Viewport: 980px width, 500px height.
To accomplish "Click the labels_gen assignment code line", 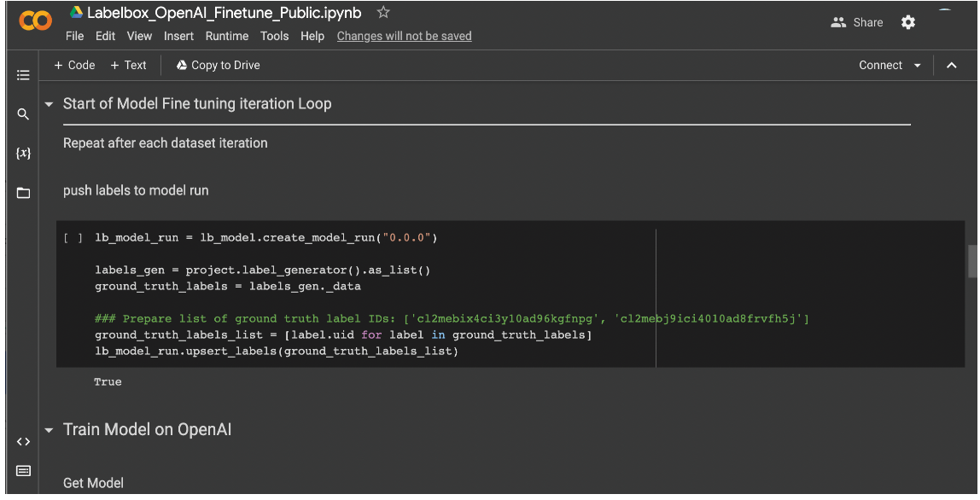I will (263, 270).
